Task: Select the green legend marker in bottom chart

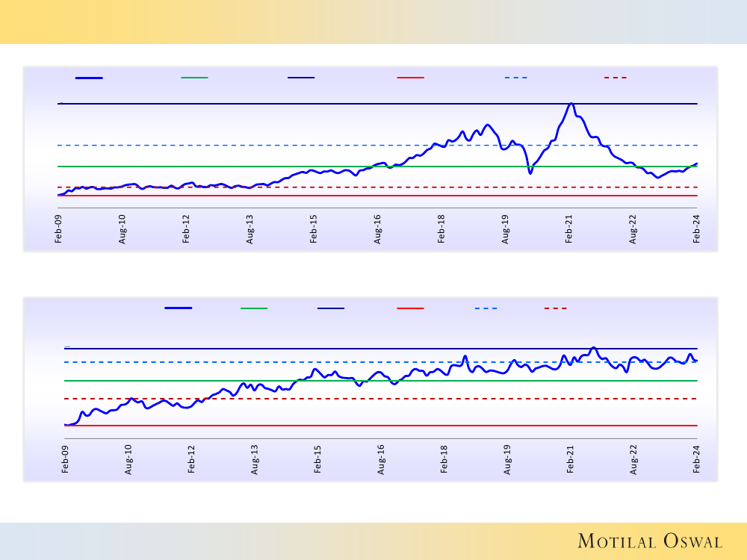Action: coord(254,308)
